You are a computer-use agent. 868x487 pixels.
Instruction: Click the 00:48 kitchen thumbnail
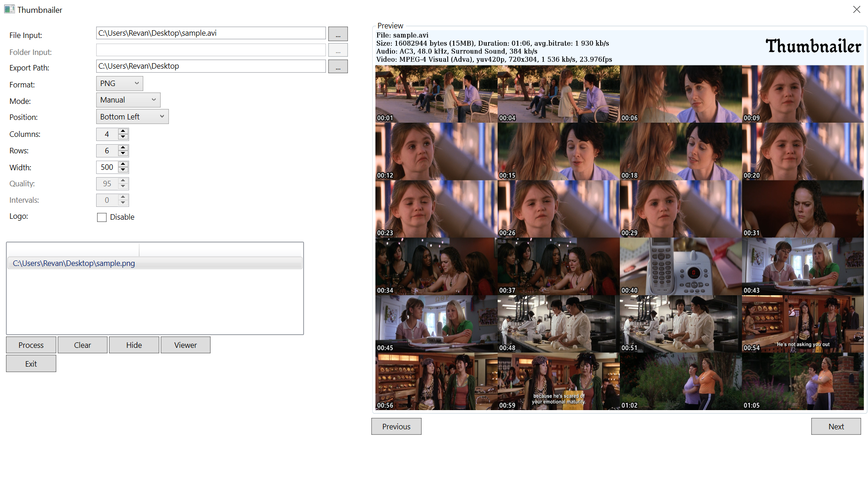[x=559, y=324]
